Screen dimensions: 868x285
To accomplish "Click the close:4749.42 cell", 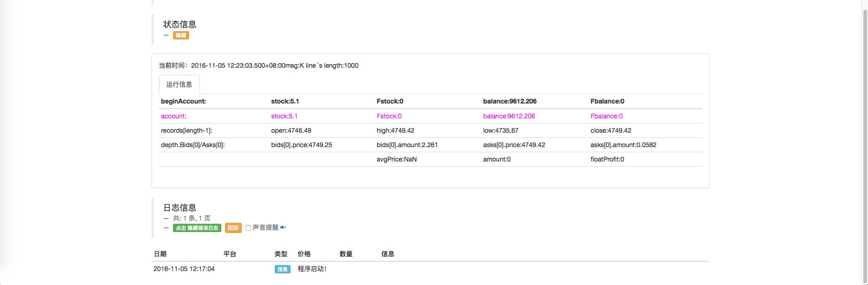I will tap(611, 130).
